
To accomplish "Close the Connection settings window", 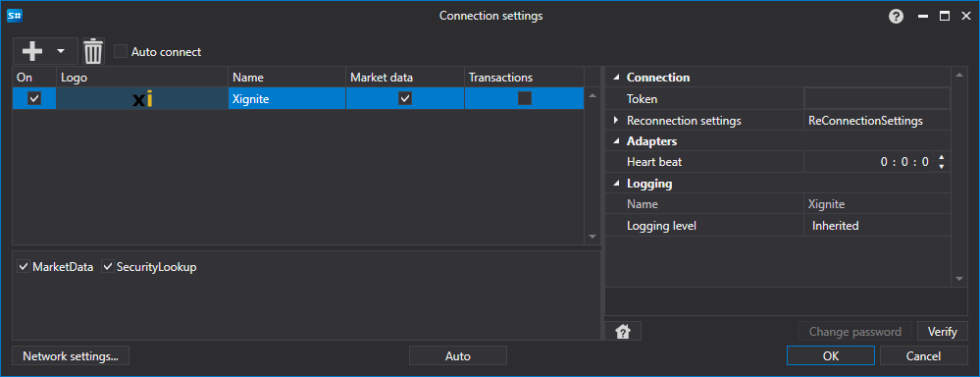I will (965, 17).
